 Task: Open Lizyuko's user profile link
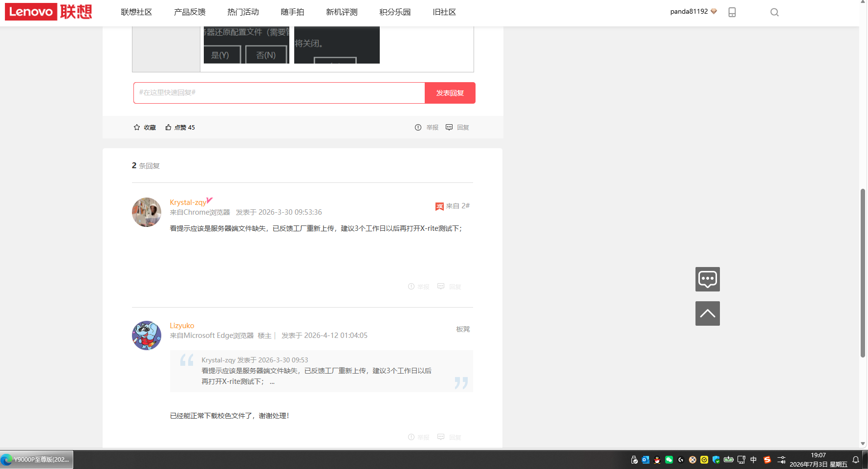click(x=182, y=326)
